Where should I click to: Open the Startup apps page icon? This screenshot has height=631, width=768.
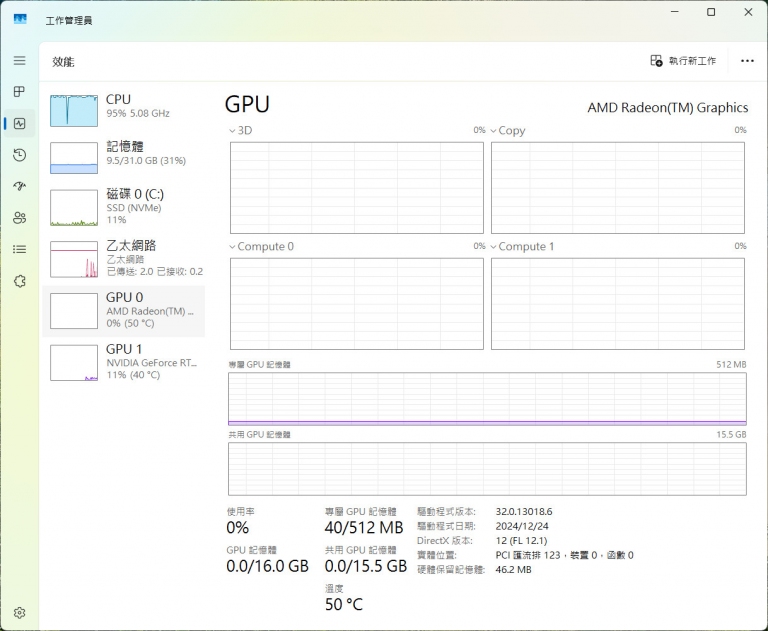(19, 186)
